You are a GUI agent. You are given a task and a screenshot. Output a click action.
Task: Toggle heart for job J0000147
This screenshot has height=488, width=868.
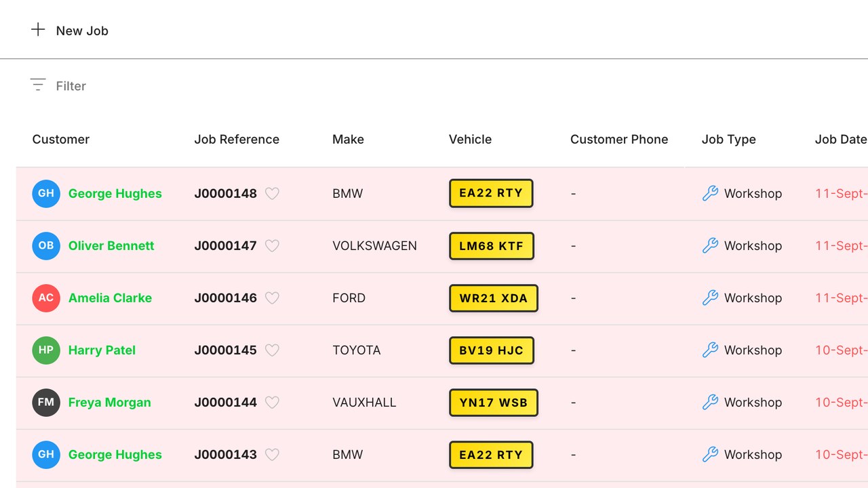(272, 246)
